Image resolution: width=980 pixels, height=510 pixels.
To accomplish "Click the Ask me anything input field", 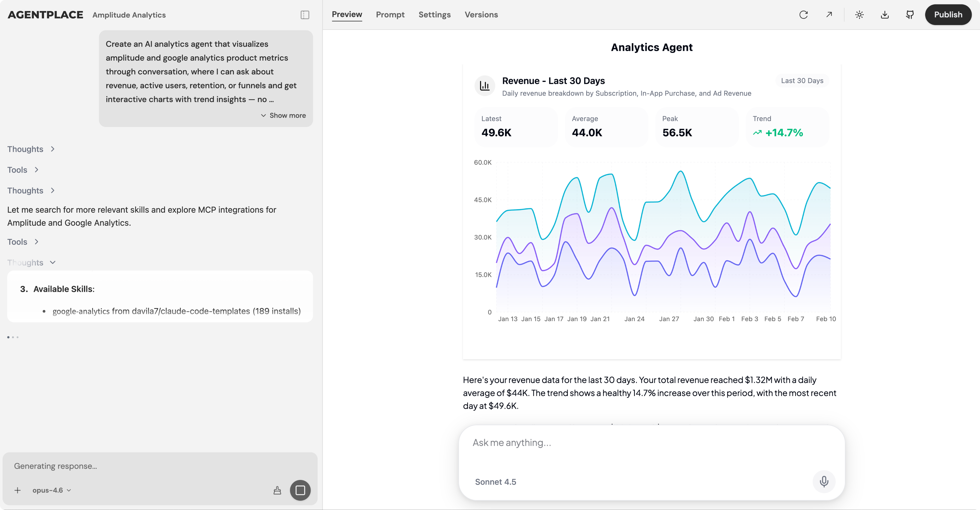I will [639, 443].
